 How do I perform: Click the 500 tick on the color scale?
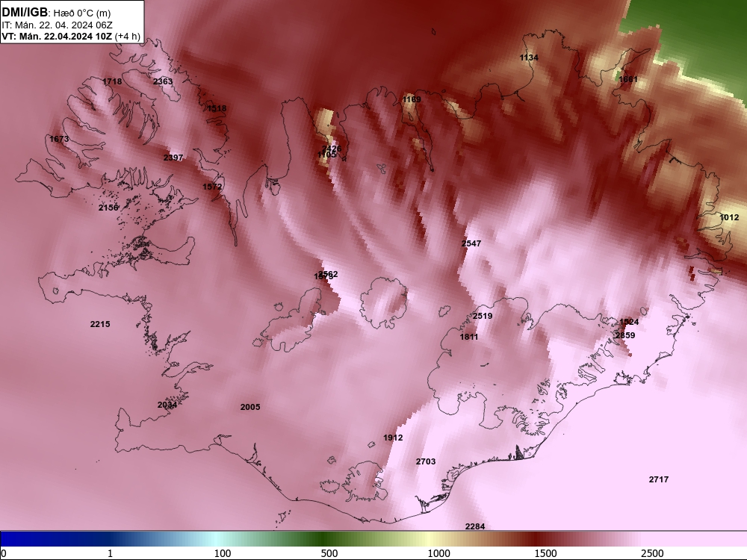click(x=329, y=553)
